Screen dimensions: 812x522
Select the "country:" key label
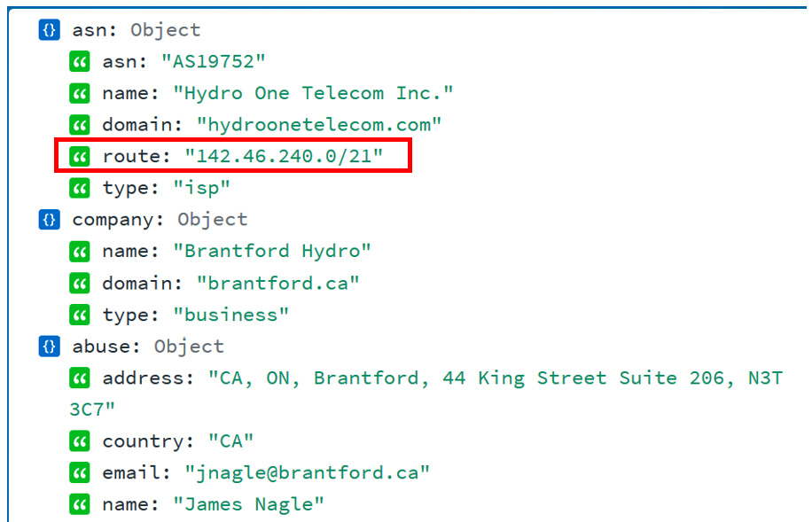148,441
